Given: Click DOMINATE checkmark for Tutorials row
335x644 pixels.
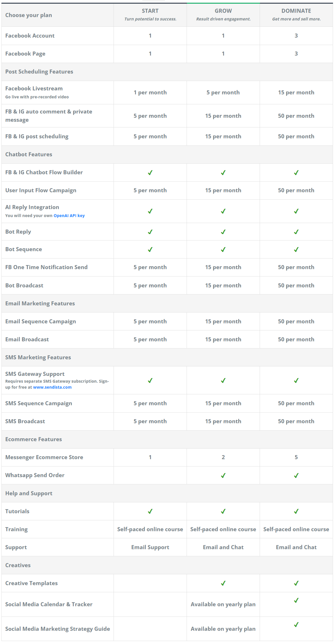Looking at the screenshot, I should [296, 511].
